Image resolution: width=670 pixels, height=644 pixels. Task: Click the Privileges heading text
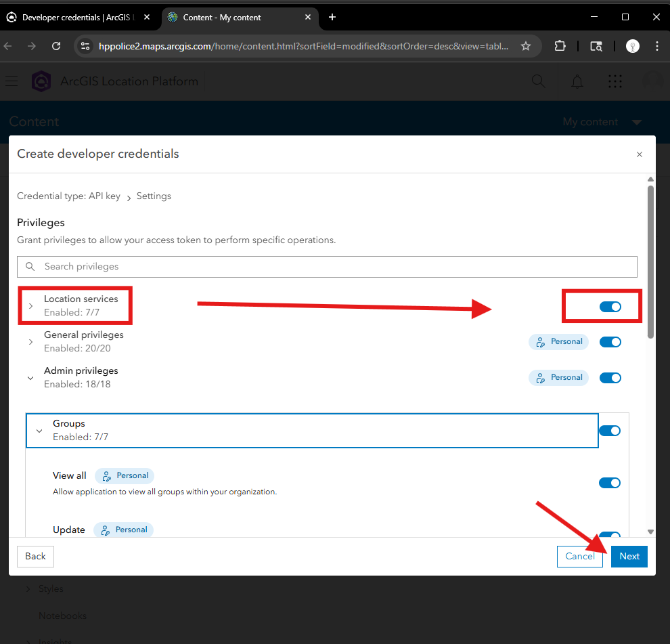pos(41,223)
